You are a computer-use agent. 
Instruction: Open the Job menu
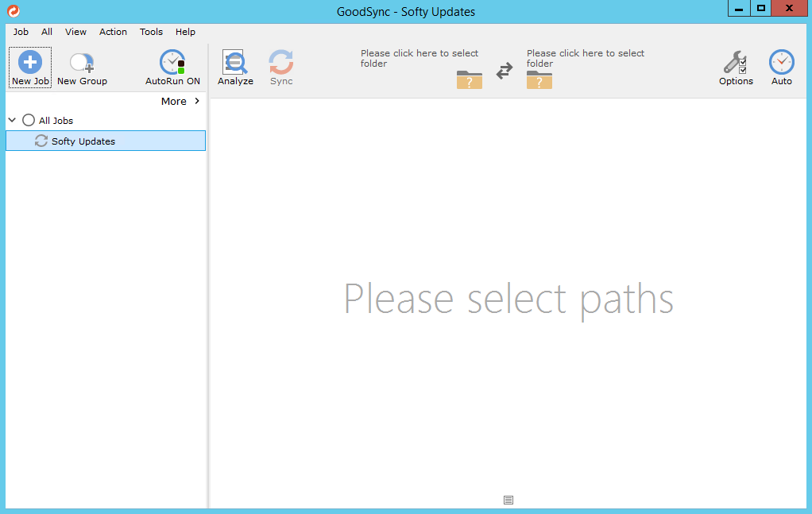(21, 32)
